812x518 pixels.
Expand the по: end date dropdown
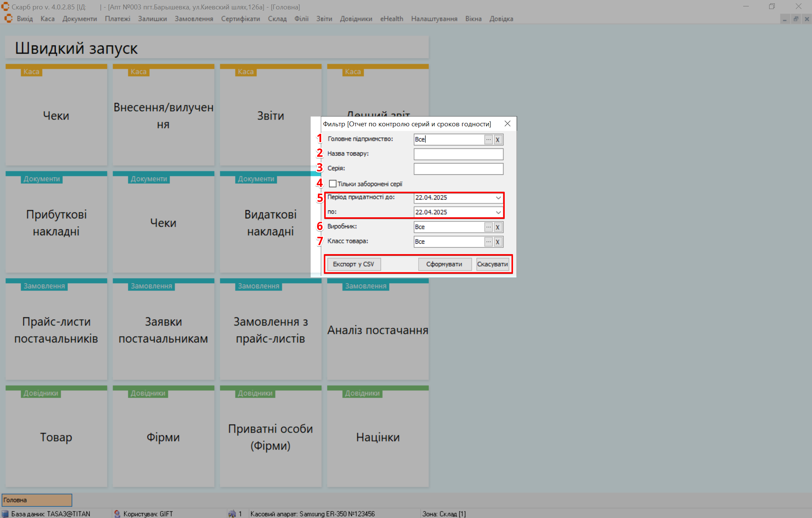click(x=498, y=212)
